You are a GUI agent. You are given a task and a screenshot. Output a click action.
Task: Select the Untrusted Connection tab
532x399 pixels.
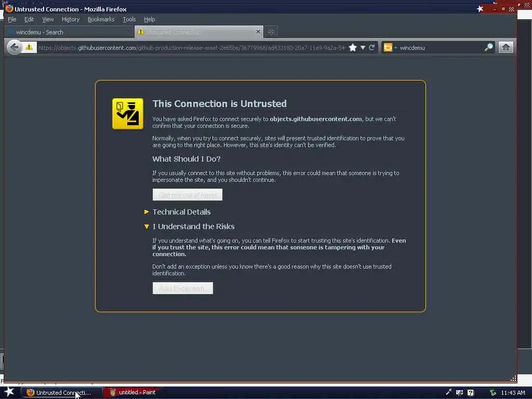pyautogui.click(x=199, y=32)
